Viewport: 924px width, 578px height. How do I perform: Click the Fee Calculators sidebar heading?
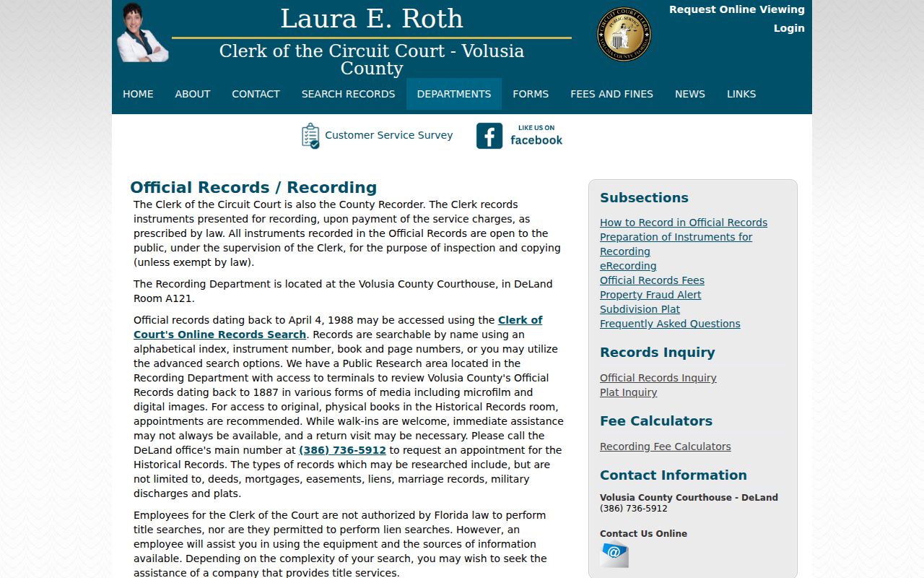[x=656, y=421]
